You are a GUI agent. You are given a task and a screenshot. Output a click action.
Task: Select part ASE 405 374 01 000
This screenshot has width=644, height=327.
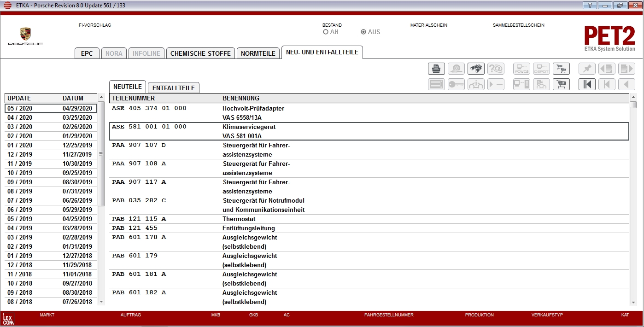[x=369, y=113]
